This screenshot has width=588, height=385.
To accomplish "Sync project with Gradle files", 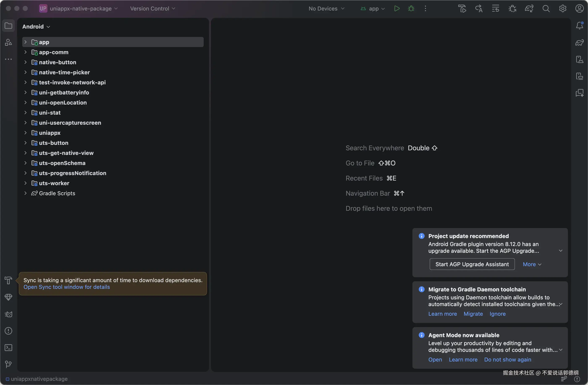I will 529,9.
